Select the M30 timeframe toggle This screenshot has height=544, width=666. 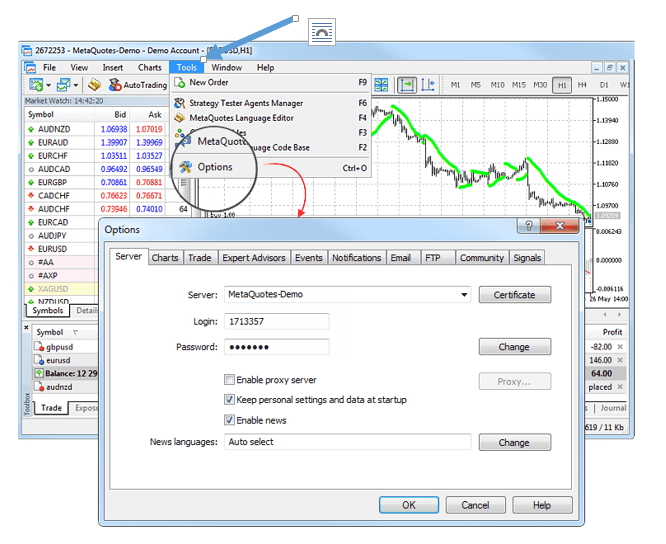pos(540,85)
